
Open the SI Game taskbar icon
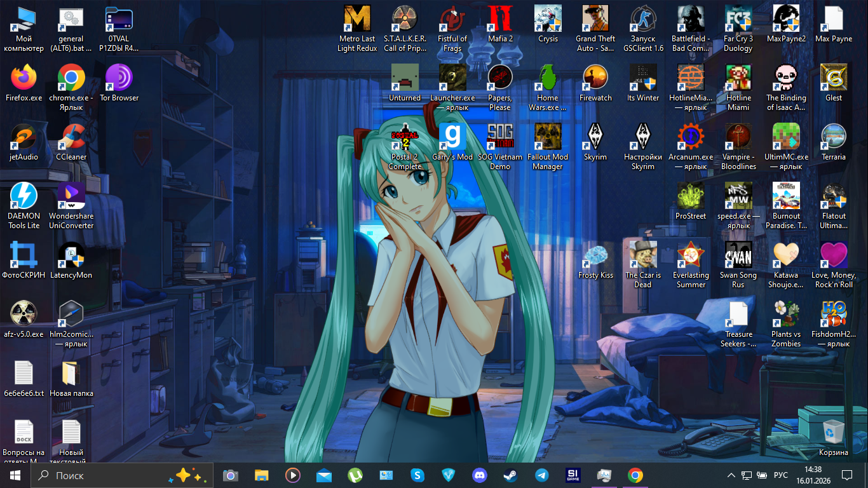pos(573,475)
